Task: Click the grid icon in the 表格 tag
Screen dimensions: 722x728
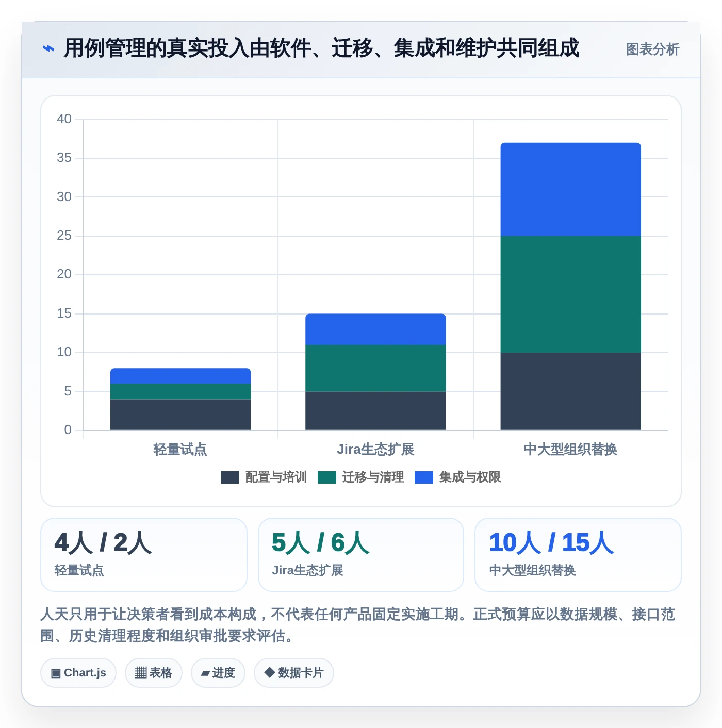Action: coord(141,673)
